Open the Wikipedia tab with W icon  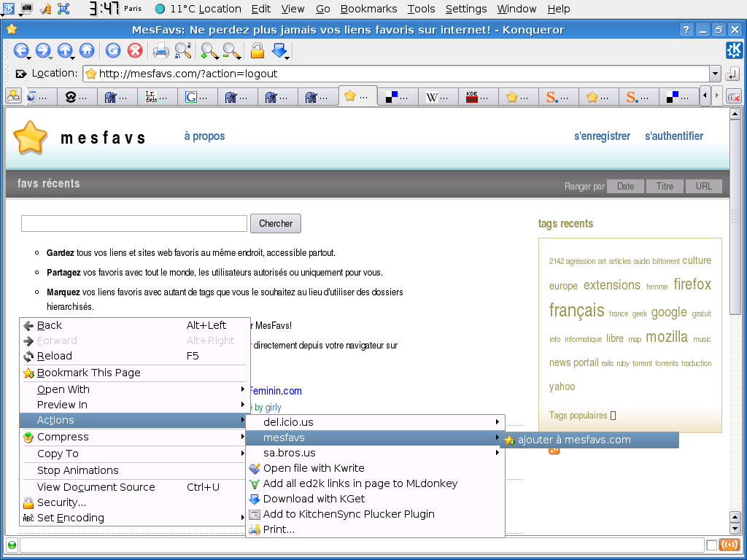[438, 97]
